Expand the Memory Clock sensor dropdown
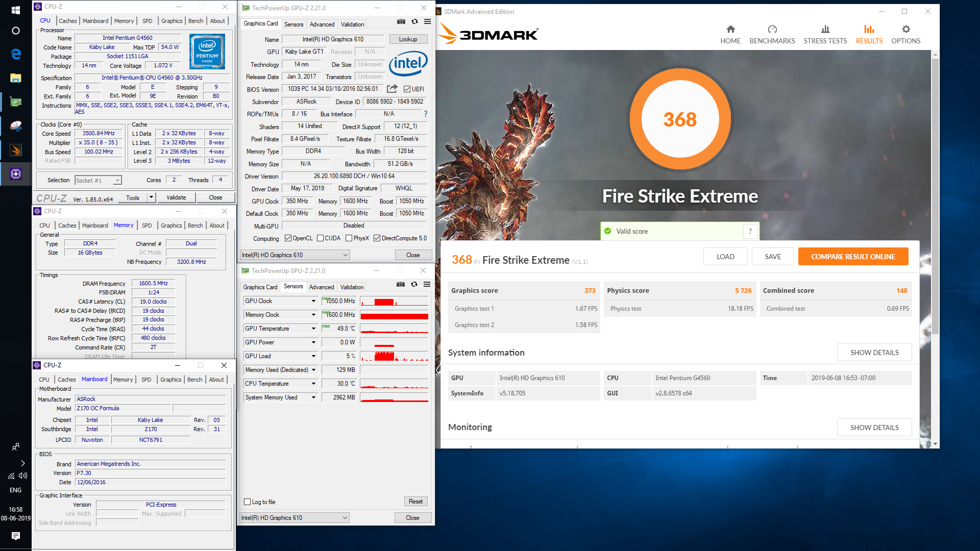 pyautogui.click(x=313, y=315)
